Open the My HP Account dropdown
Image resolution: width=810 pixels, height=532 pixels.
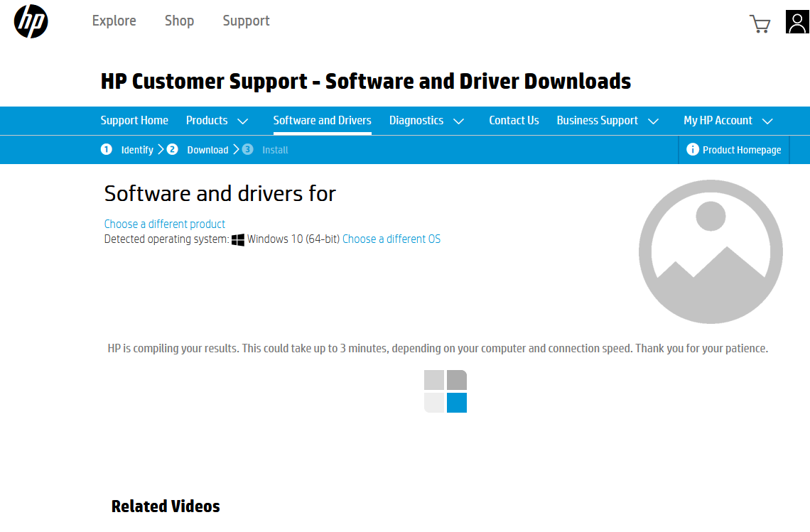[728, 121]
